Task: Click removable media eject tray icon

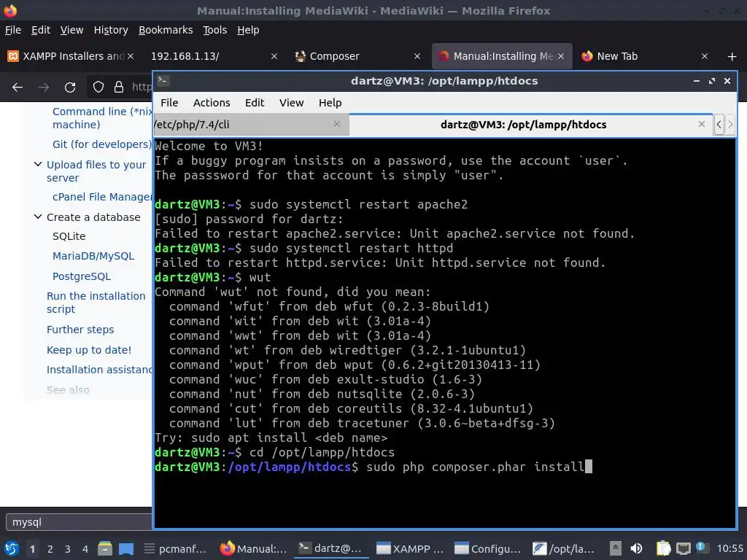Action: [616, 548]
